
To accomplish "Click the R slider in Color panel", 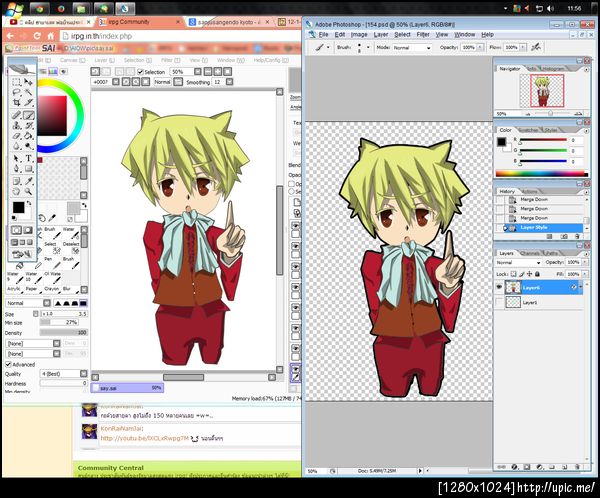I will (543, 140).
